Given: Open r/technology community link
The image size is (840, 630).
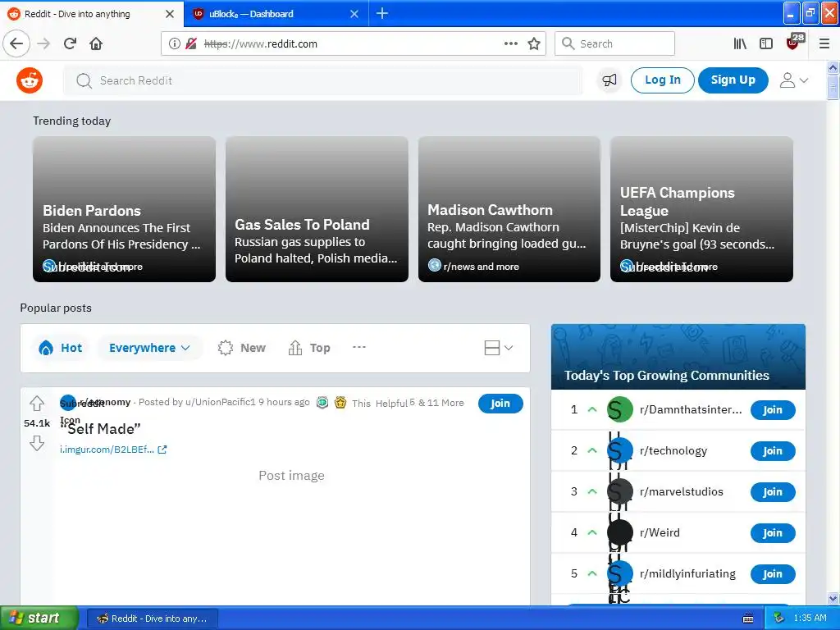Looking at the screenshot, I should point(673,451).
